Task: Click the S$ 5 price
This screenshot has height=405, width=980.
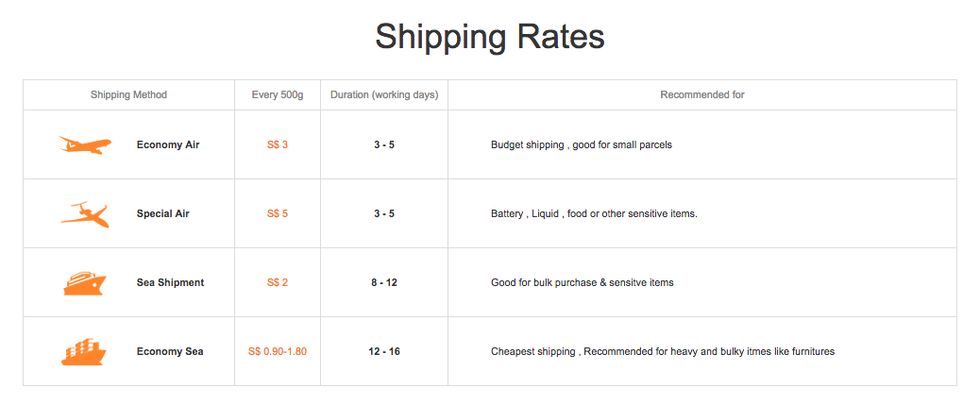Action: (278, 214)
